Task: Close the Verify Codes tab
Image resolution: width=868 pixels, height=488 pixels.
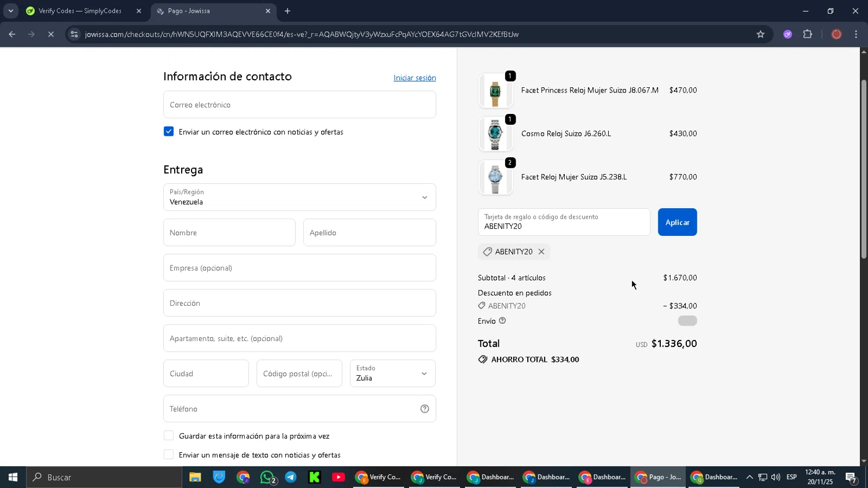Action: pyautogui.click(x=138, y=11)
